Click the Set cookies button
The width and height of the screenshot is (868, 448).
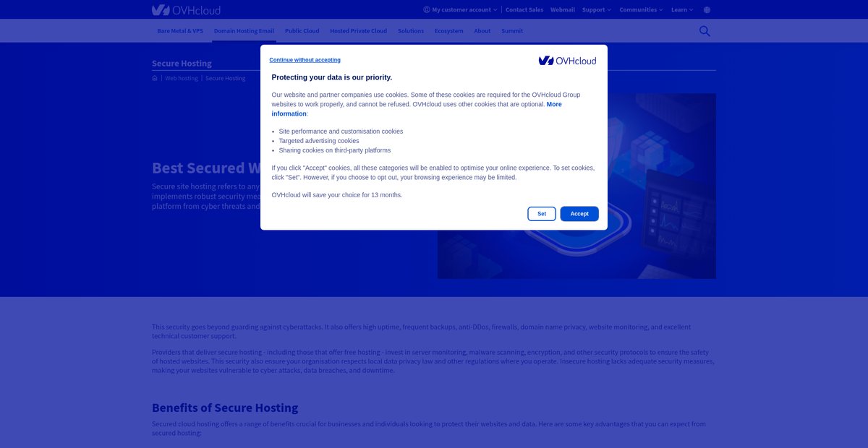coord(542,214)
